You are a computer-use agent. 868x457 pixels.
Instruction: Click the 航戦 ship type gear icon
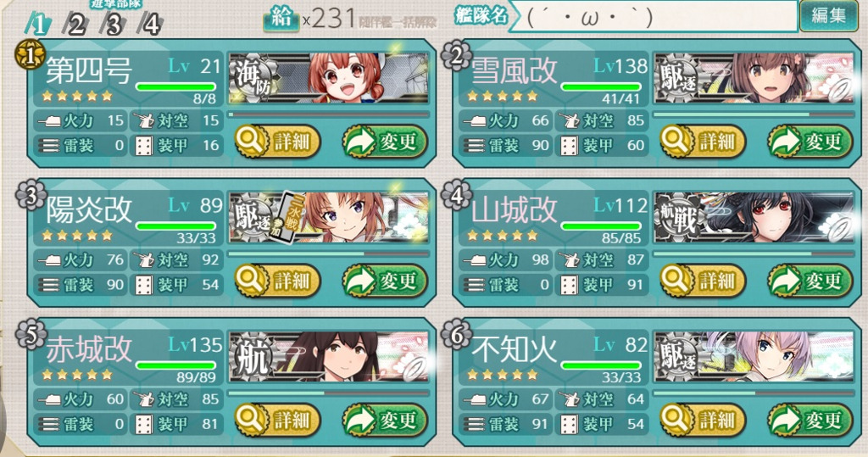pos(677,218)
